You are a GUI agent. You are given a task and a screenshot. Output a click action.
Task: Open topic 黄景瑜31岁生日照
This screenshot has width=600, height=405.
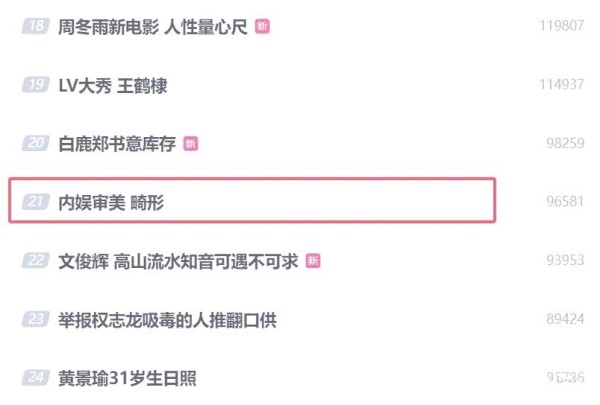pyautogui.click(x=127, y=378)
